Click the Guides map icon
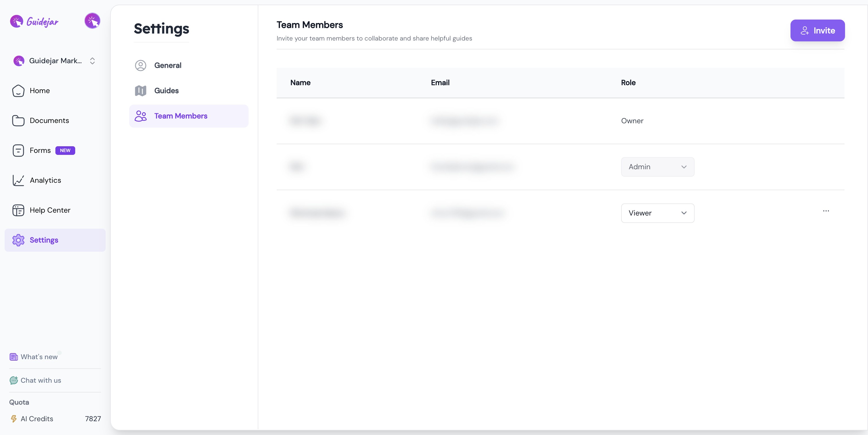868x435 pixels. tap(141, 91)
